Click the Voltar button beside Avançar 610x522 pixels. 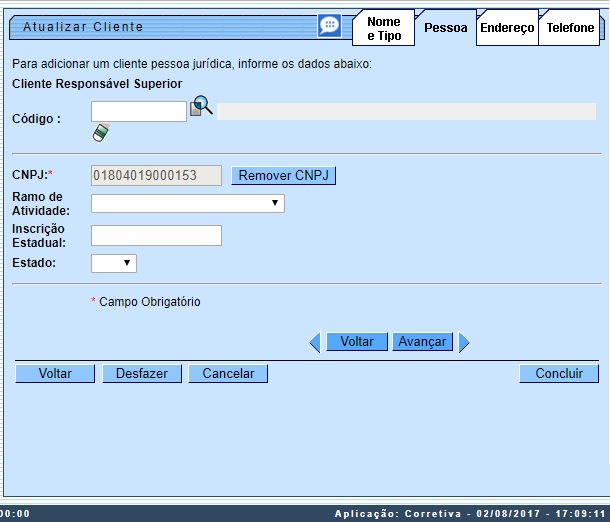[x=357, y=342]
